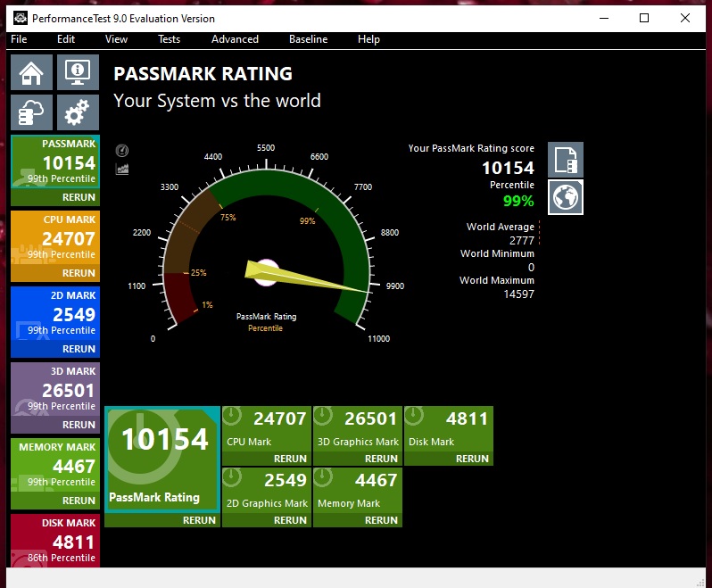This screenshot has height=588, width=712.
Task: Open the System Information monitor icon
Action: point(78,72)
